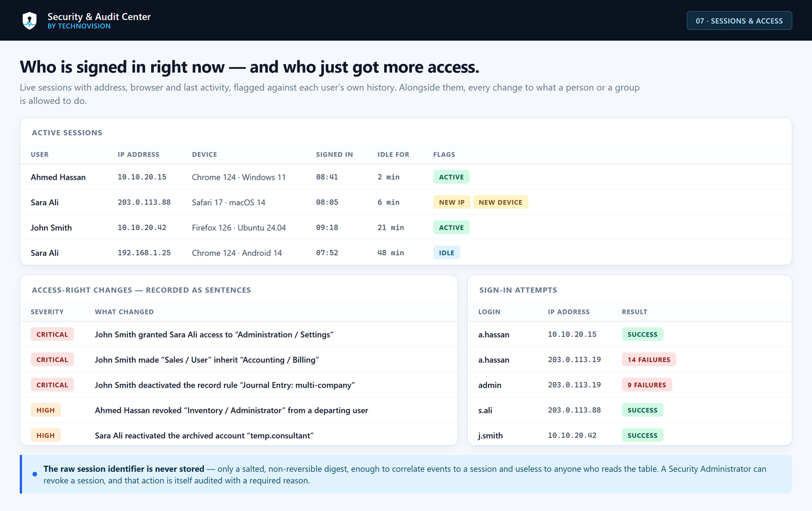The image size is (812, 511).
Task: Click the 9 FAILURES result badge
Action: [647, 385]
